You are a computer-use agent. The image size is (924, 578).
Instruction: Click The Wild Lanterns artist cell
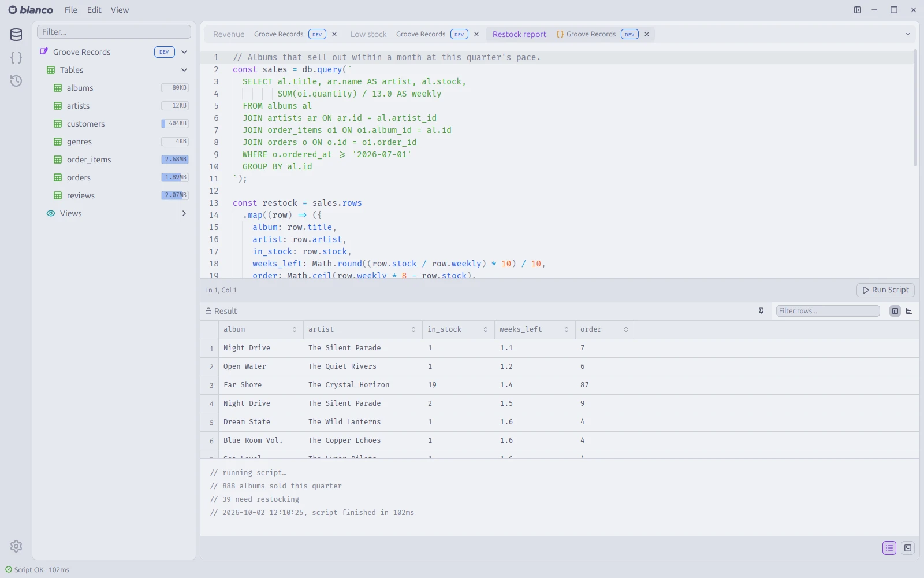[362, 422]
